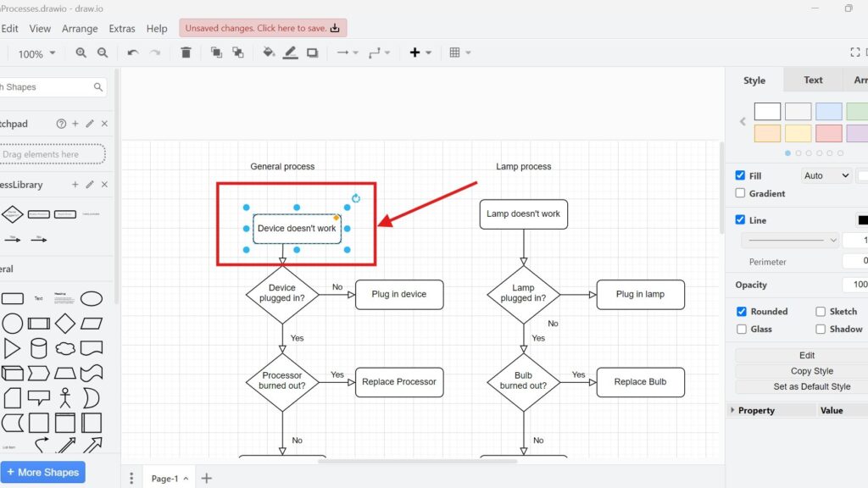Switch to the Text tab
Image resolution: width=868 pixels, height=488 pixels.
pyautogui.click(x=812, y=80)
